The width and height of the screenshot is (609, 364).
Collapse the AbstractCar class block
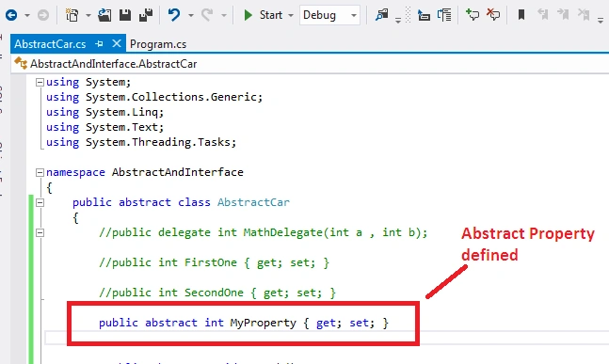[x=40, y=202]
